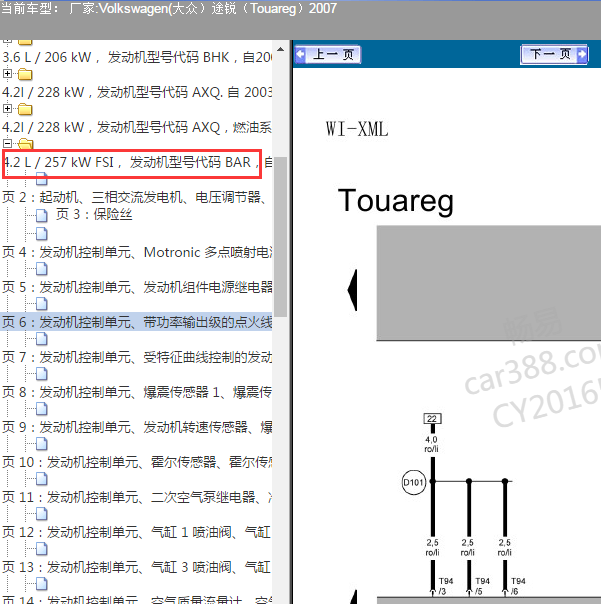Open 页 7: 受特征曲线控制的发动机
Image resolution: width=601 pixels, height=604 pixels.
coord(137,357)
